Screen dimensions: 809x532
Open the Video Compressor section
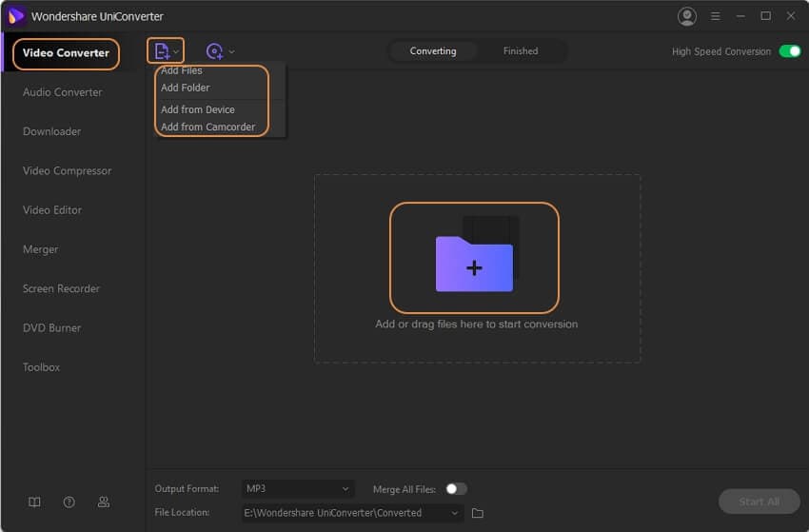pos(67,170)
